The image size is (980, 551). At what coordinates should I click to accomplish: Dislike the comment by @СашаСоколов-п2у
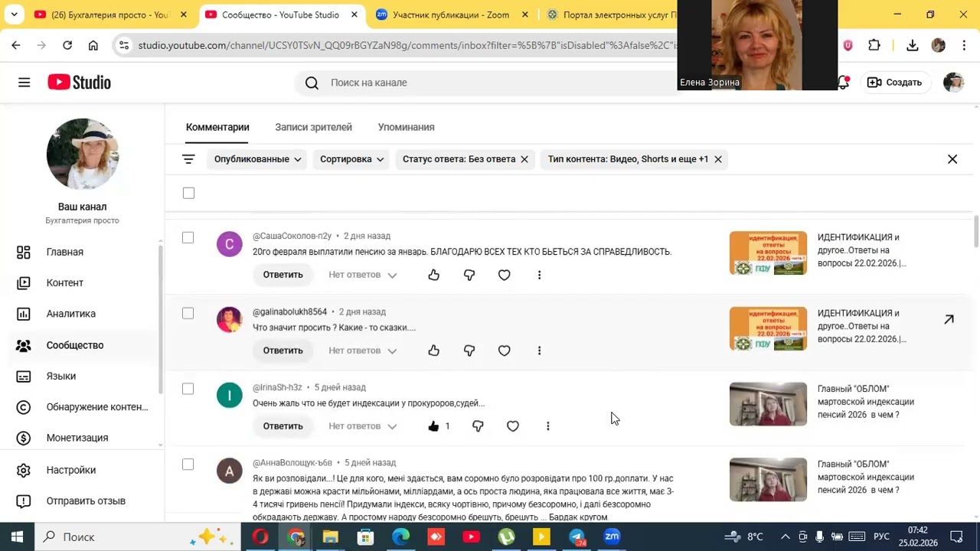click(469, 275)
